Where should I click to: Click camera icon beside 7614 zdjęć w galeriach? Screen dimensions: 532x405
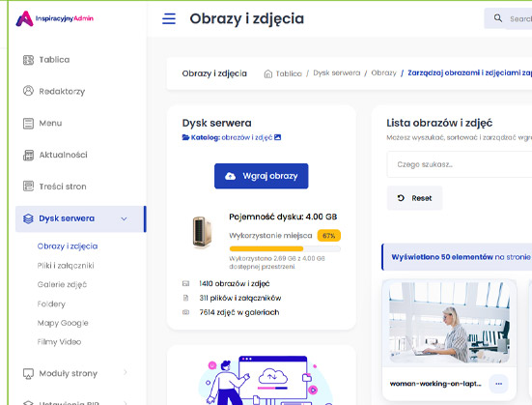(x=185, y=312)
